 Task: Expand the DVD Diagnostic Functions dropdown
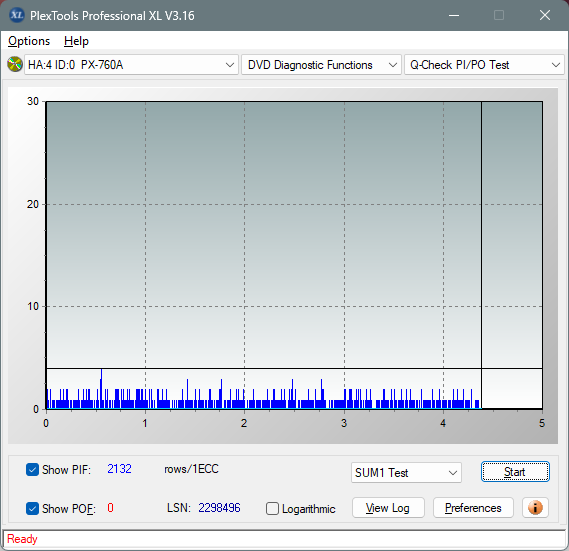(321, 65)
